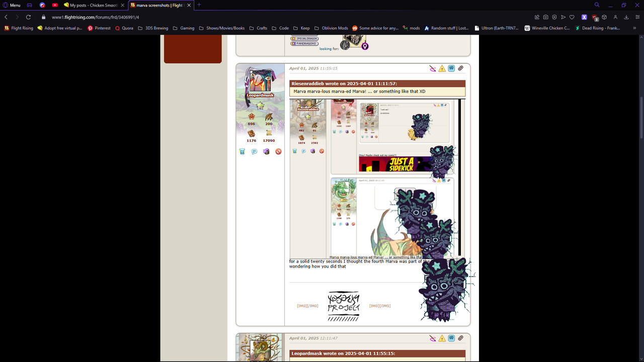
Task: Take a snapshot with camera icon
Action: pos(546,17)
